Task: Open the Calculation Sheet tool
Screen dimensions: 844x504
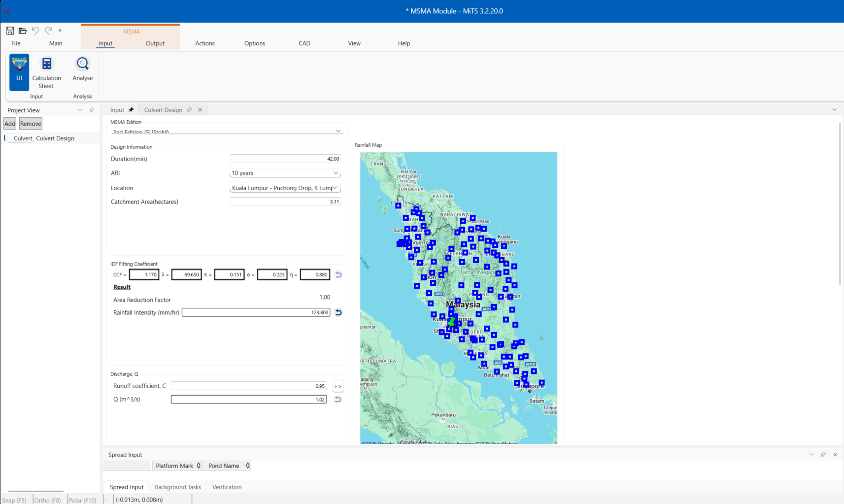Action: coord(46,72)
